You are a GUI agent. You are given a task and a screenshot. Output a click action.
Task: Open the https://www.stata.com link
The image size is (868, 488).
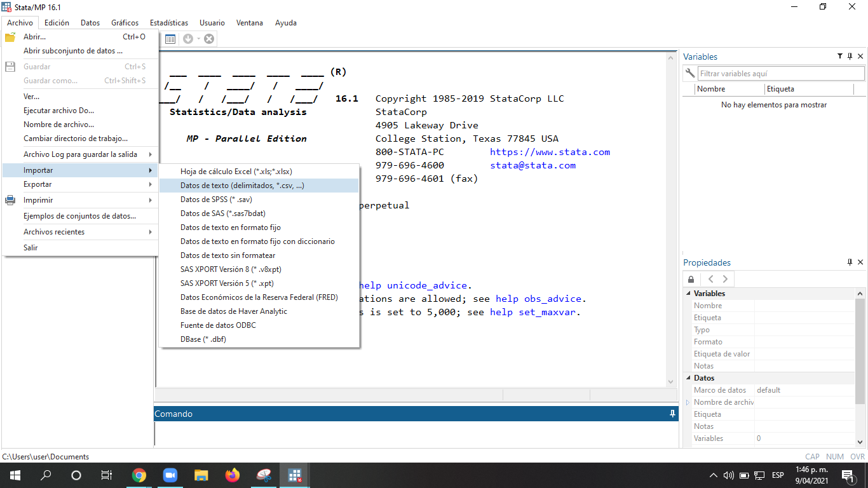tap(550, 152)
